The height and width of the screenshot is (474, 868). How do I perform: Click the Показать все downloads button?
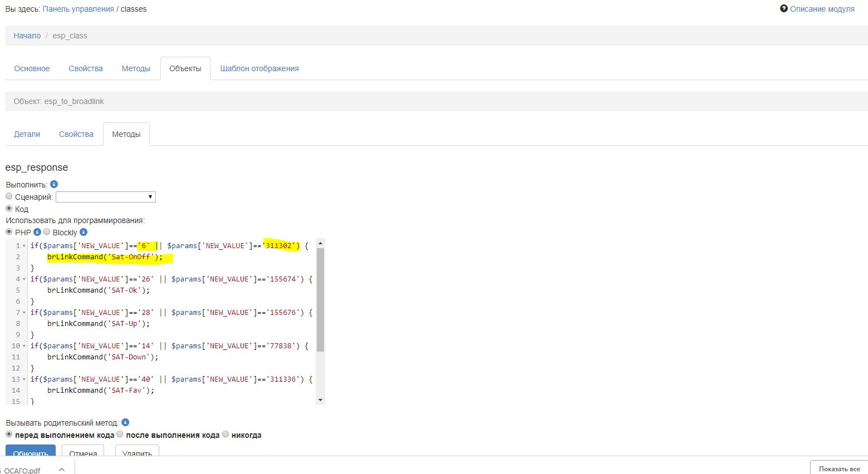point(839,468)
